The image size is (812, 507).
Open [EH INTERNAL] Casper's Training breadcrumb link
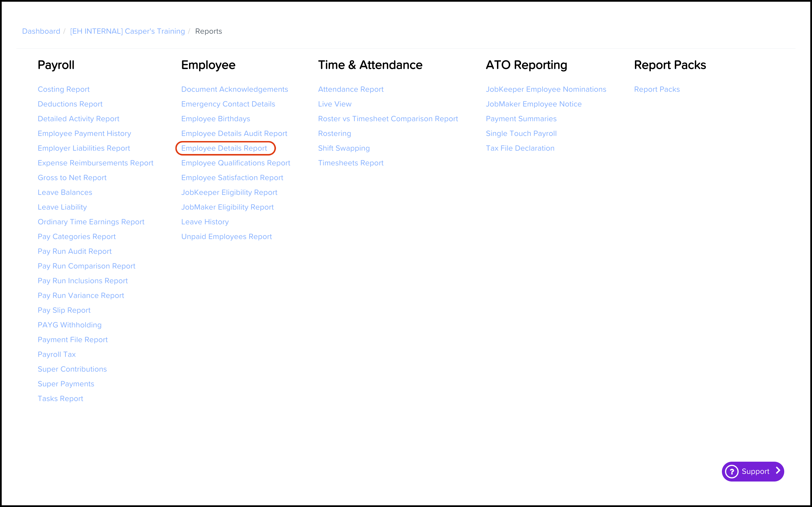[127, 31]
